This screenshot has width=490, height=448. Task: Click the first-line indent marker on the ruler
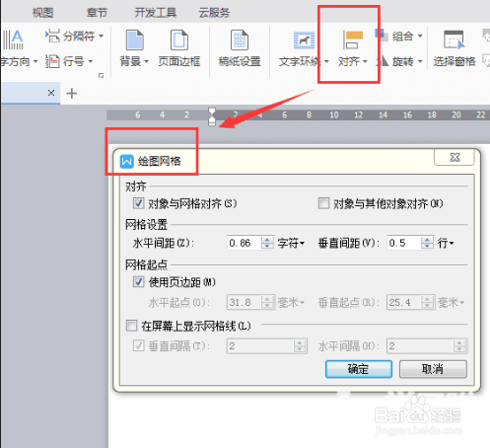pyautogui.click(x=212, y=111)
